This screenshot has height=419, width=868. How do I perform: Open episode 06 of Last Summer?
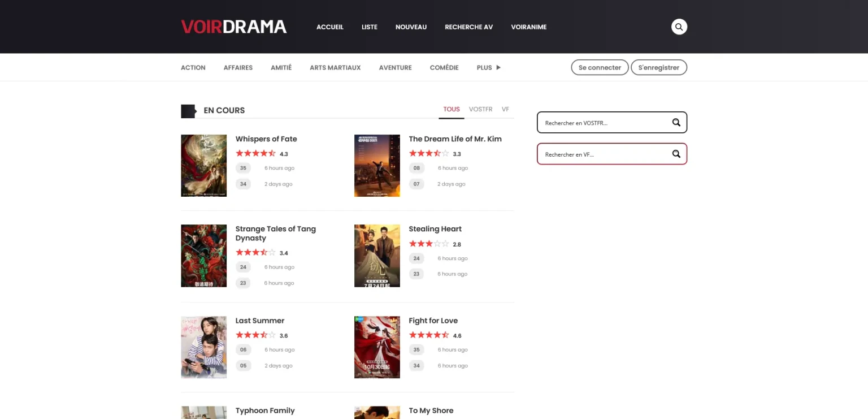coord(243,349)
